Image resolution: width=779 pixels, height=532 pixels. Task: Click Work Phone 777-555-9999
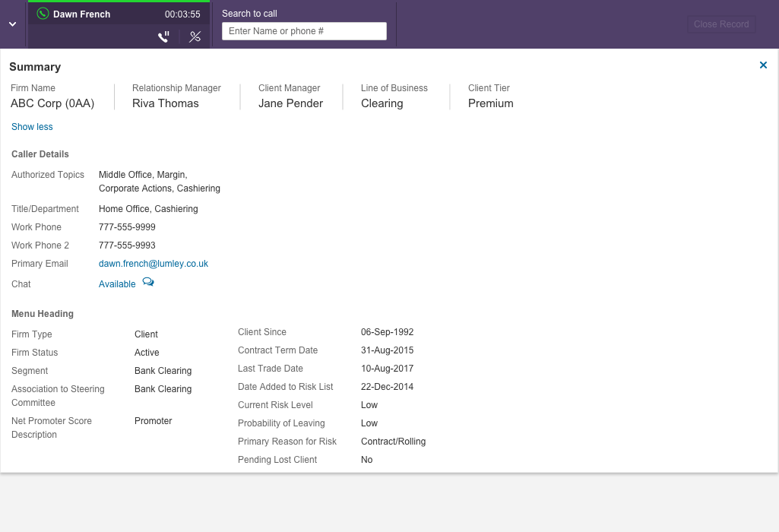pyautogui.click(x=127, y=227)
